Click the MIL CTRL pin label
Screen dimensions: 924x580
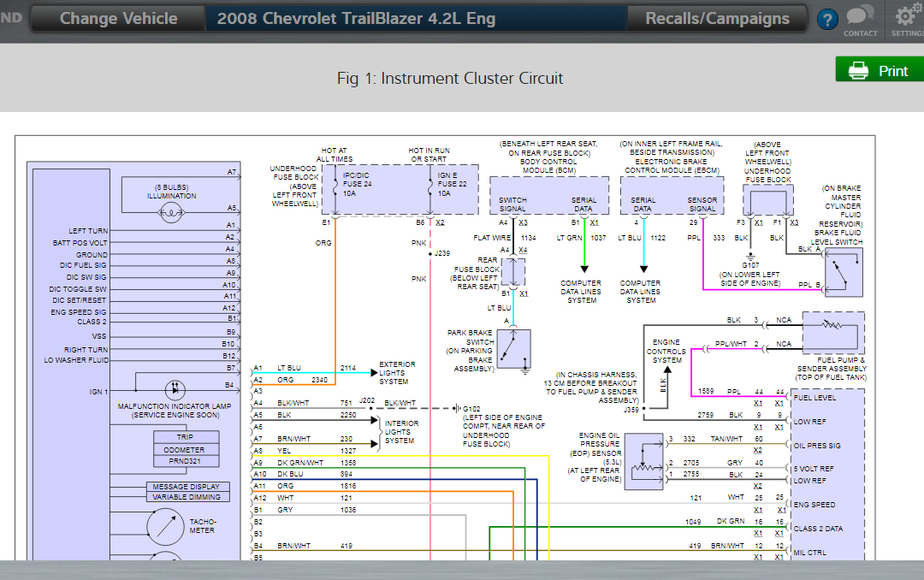point(809,553)
